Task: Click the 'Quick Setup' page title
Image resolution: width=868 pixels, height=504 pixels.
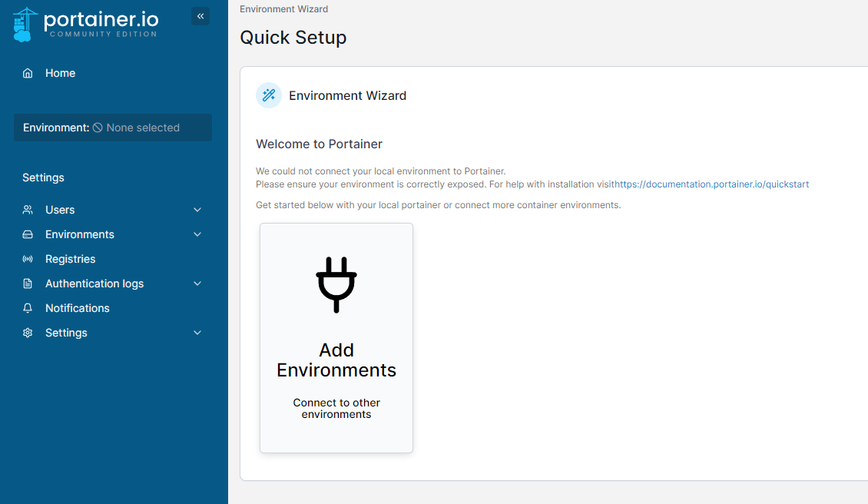Action: tap(293, 37)
